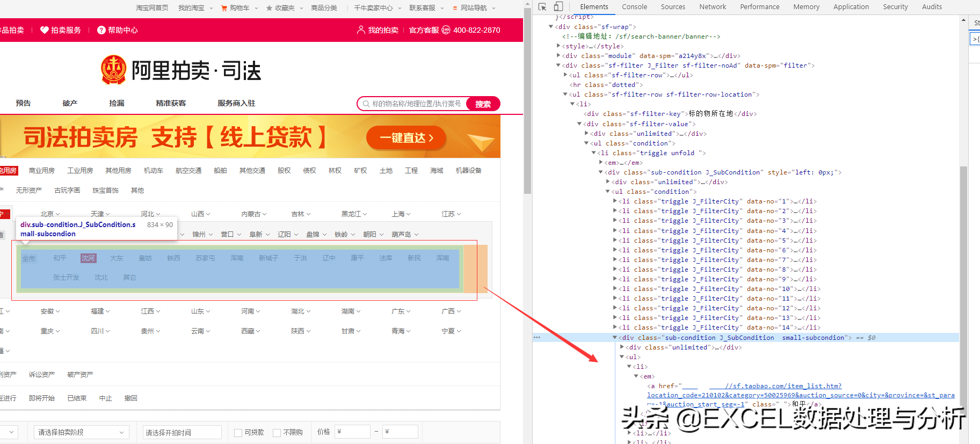Click the 网站导航 menu icon
This screenshot has height=444, width=980.
[455, 8]
